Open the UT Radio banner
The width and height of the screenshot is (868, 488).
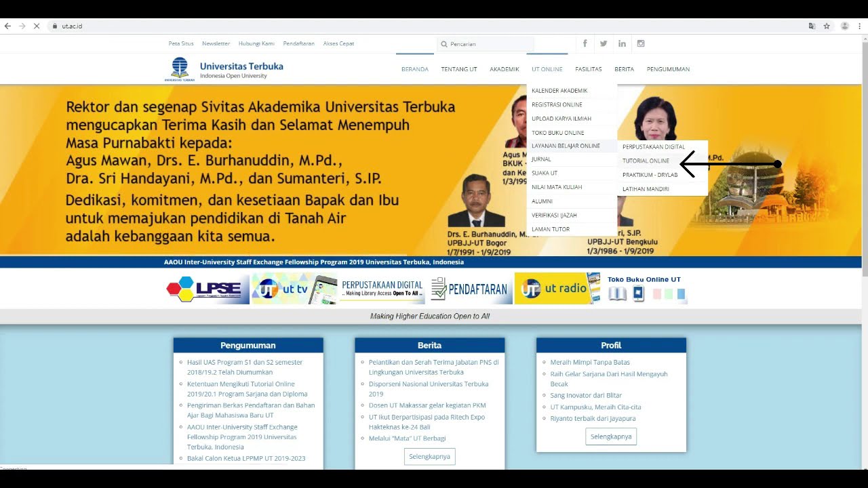[557, 289]
